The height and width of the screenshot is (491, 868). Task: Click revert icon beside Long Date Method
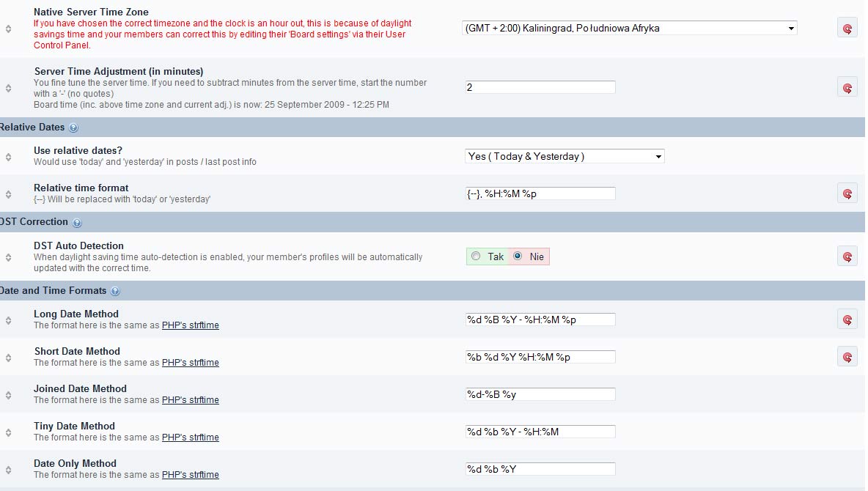(847, 320)
